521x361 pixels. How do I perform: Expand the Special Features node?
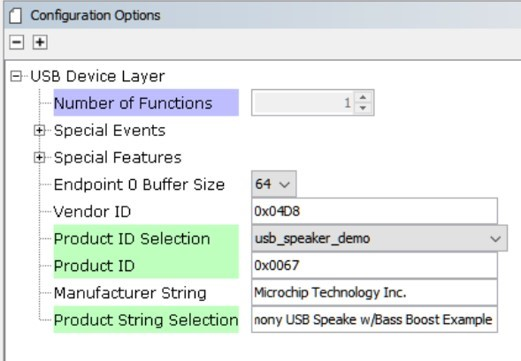(39, 157)
